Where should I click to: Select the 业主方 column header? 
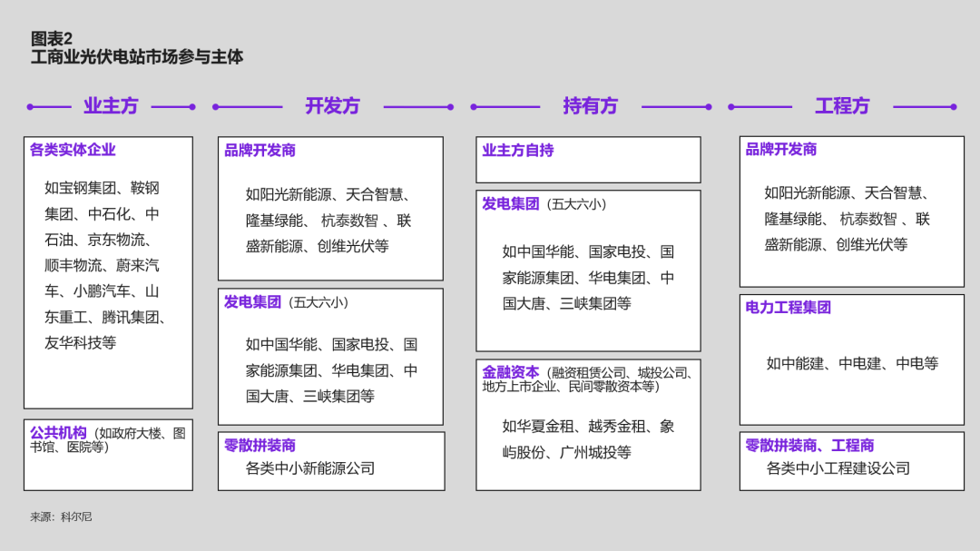pyautogui.click(x=111, y=106)
